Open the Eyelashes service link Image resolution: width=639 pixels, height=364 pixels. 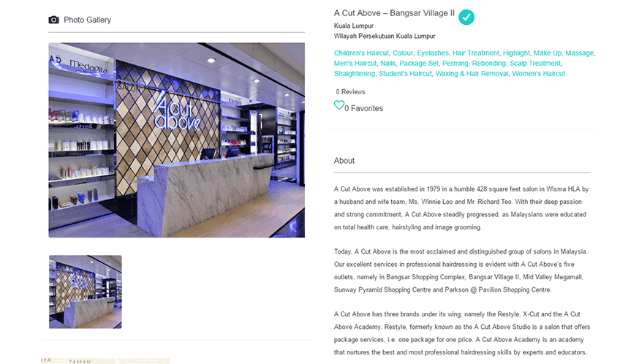point(432,53)
